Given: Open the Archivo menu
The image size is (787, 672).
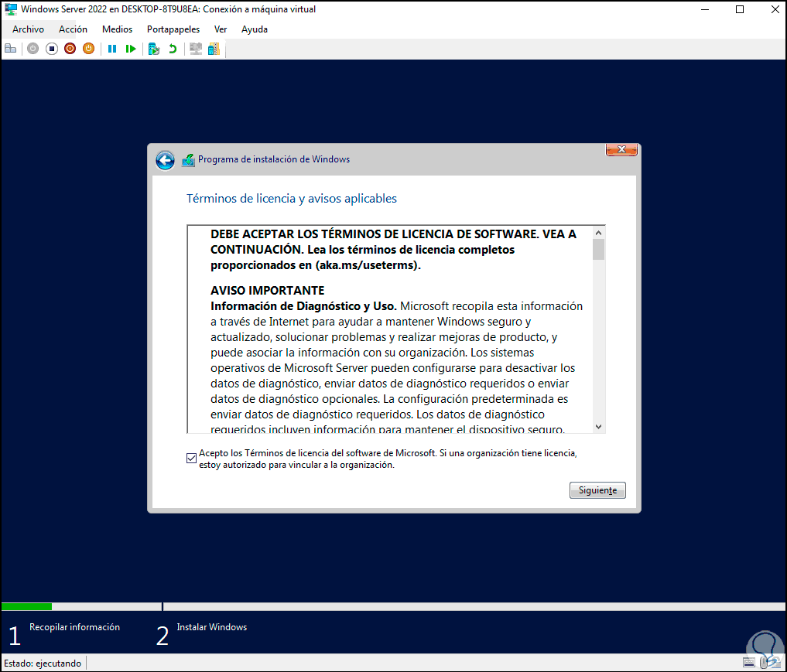Looking at the screenshot, I should [x=28, y=29].
